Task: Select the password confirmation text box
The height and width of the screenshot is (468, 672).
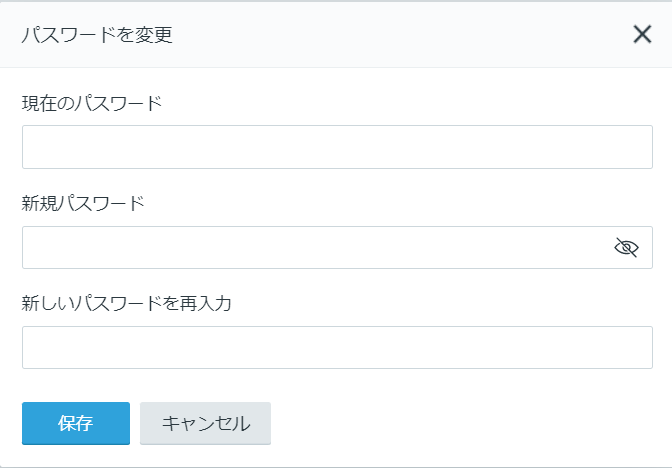Action: pyautogui.click(x=337, y=347)
